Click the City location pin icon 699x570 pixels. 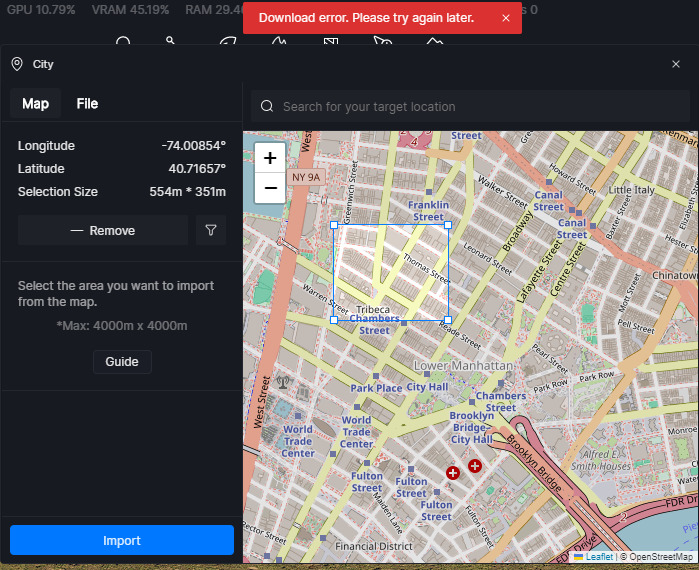click(x=17, y=64)
